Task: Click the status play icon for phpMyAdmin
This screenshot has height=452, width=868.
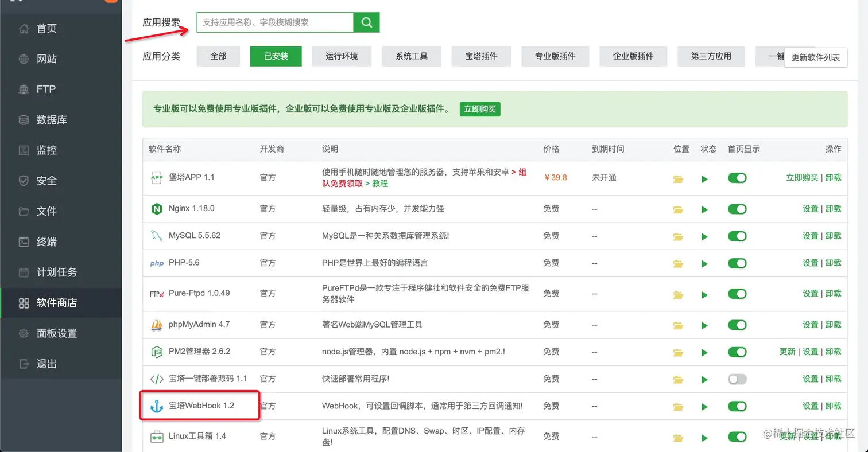Action: [704, 325]
